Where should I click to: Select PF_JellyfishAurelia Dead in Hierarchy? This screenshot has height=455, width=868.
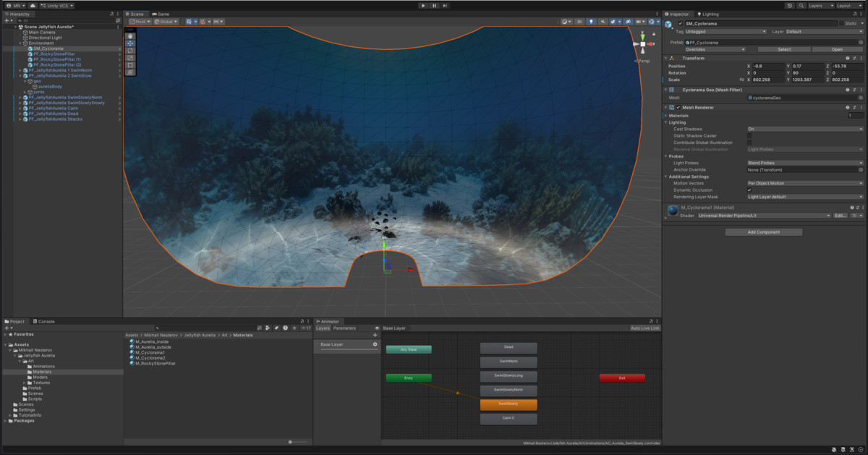[x=54, y=114]
